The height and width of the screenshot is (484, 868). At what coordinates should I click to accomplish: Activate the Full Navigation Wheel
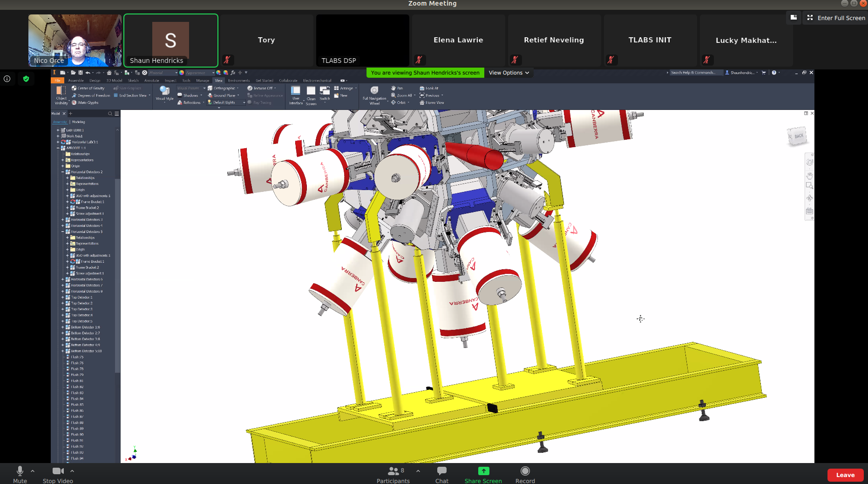pos(374,95)
